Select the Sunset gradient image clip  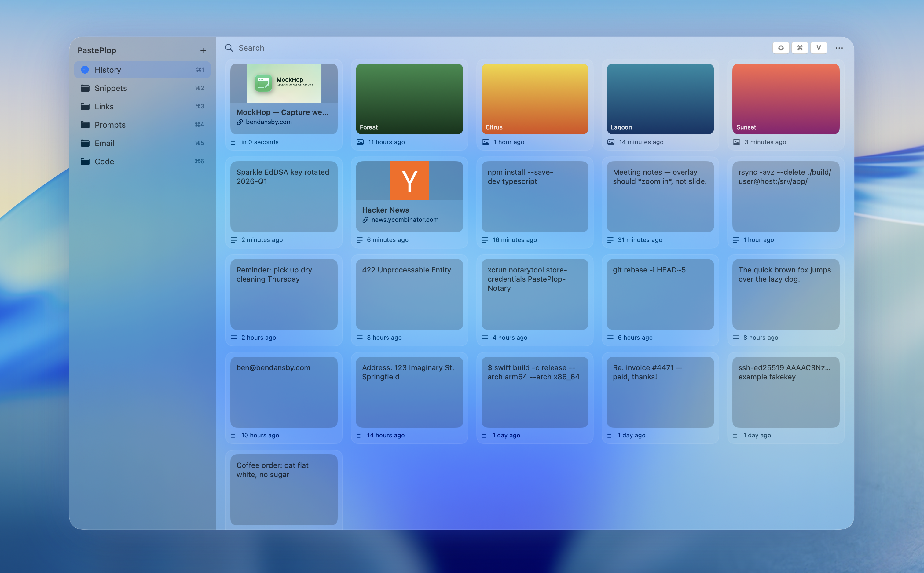785,99
